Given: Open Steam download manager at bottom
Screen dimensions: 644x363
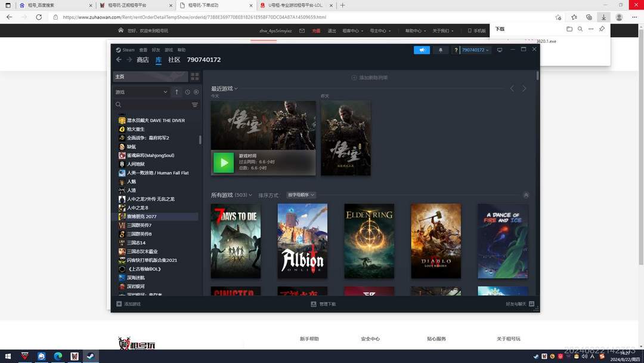Looking at the screenshot, I should pos(323,304).
